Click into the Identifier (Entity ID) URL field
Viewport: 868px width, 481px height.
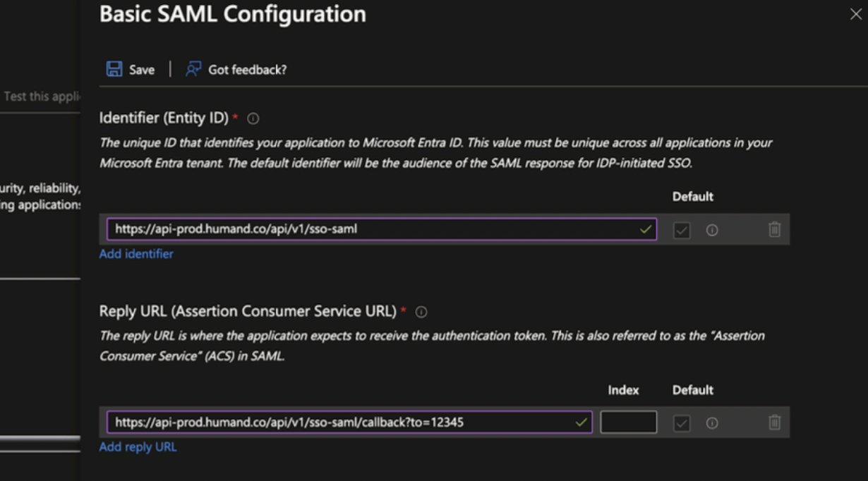(367, 229)
